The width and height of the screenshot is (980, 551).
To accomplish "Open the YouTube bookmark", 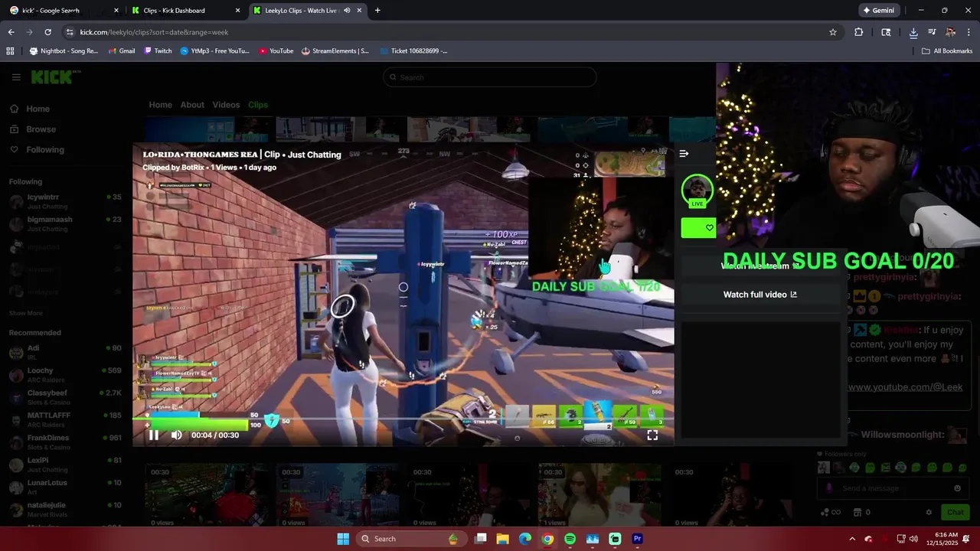I will (x=276, y=51).
